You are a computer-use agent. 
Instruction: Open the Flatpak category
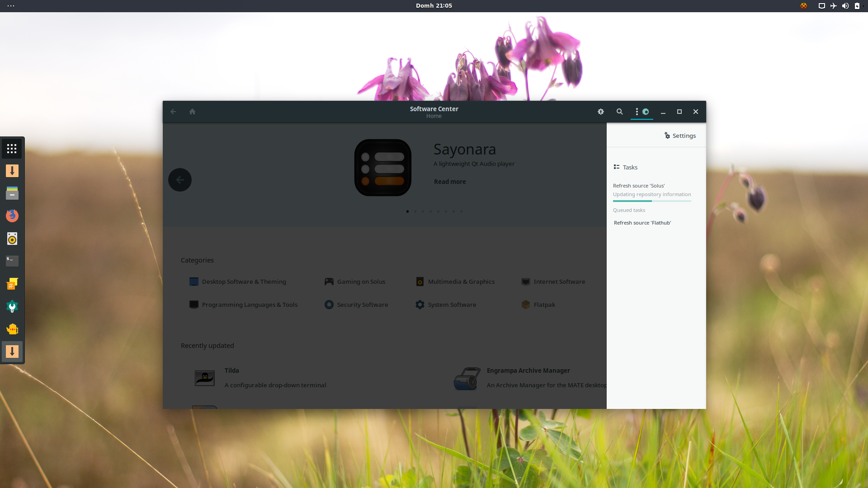[x=538, y=305]
